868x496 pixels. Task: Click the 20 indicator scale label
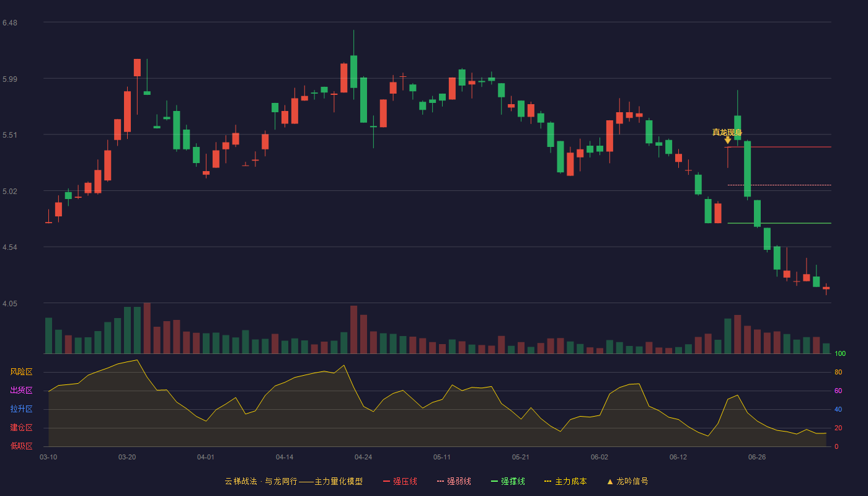pos(838,428)
